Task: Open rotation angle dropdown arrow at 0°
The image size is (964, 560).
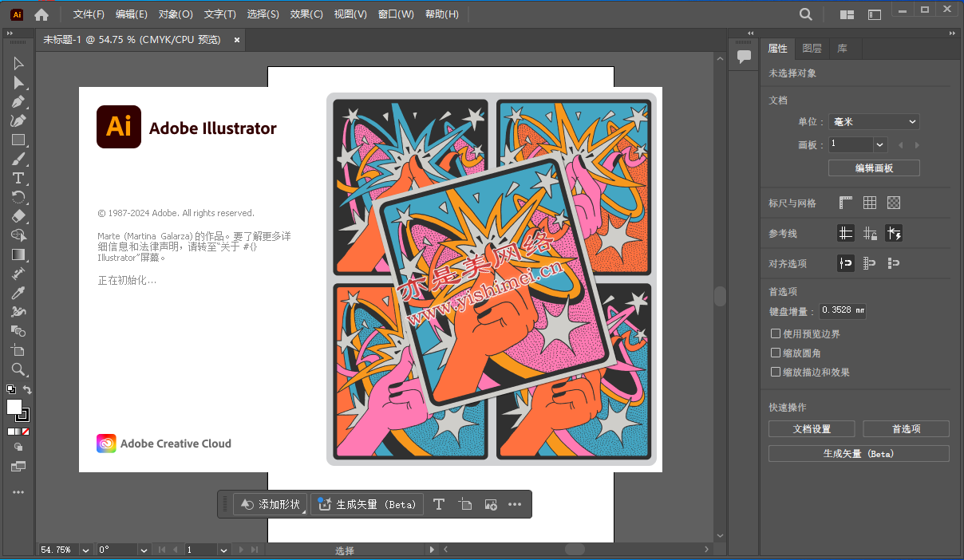Action: tap(144, 550)
